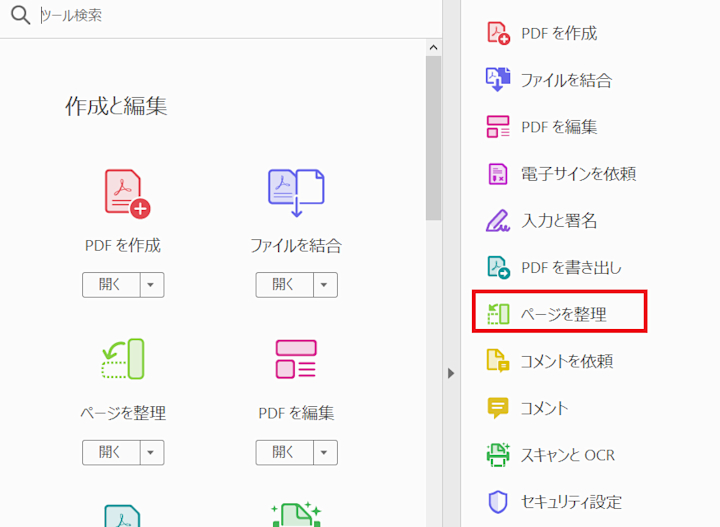Click ファイルを結合 icon in right sidebar
The width and height of the screenshot is (720, 527).
point(498,79)
